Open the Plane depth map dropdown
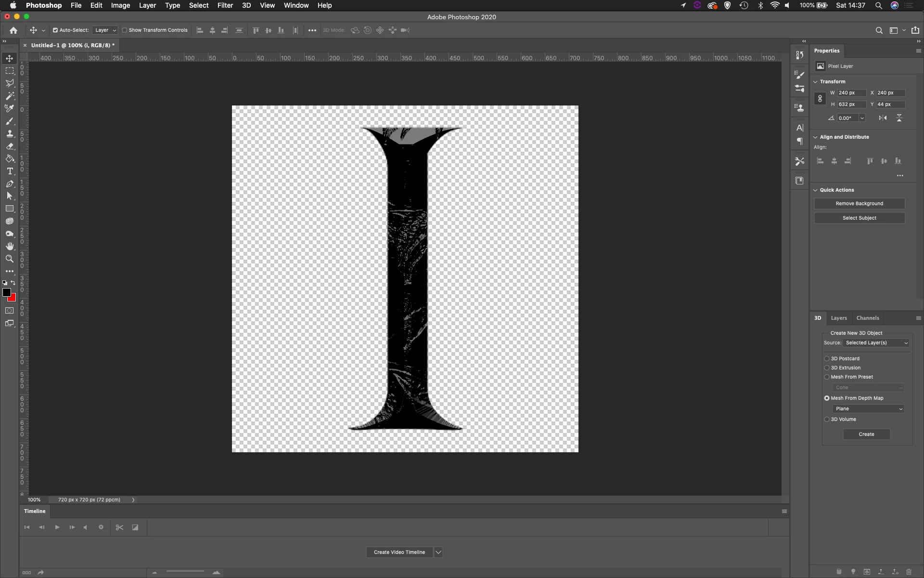This screenshot has width=924, height=578. click(869, 408)
